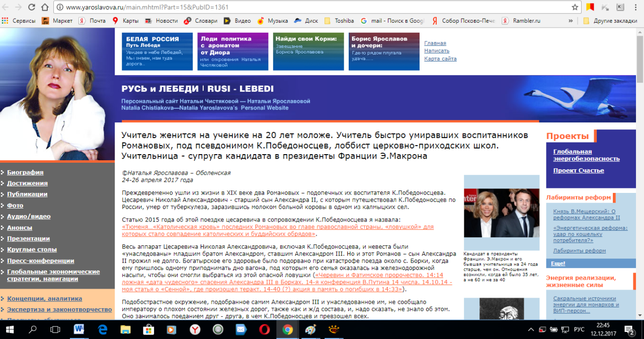Open the Windows Start menu
Image resolution: width=644 pixels, height=339 pixels.
coord(10,329)
